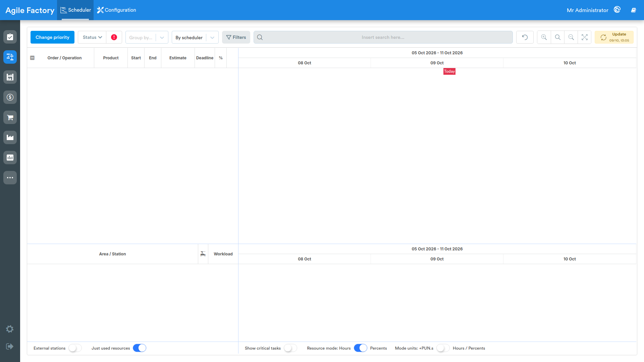Open the By scheduler dropdown
The height and width of the screenshot is (362, 644).
click(195, 37)
